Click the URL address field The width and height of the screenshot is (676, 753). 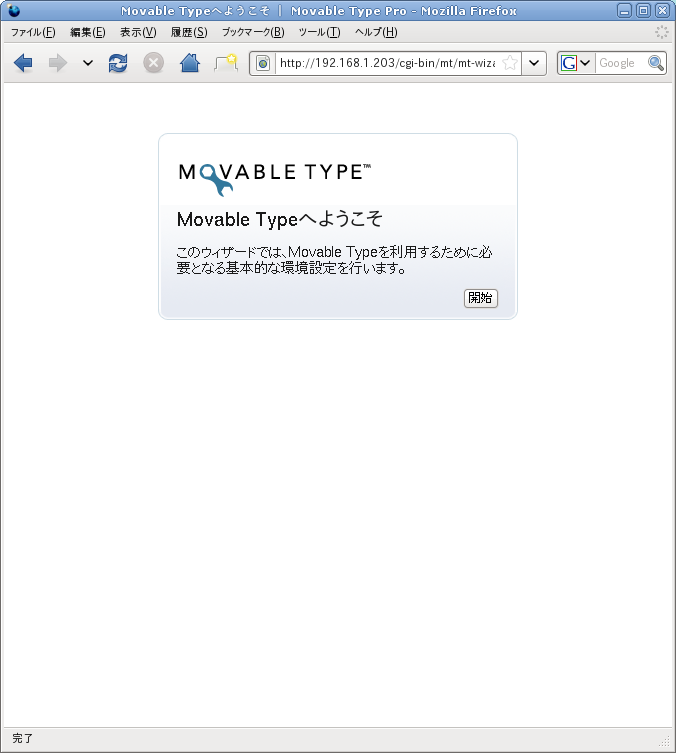pyautogui.click(x=388, y=63)
